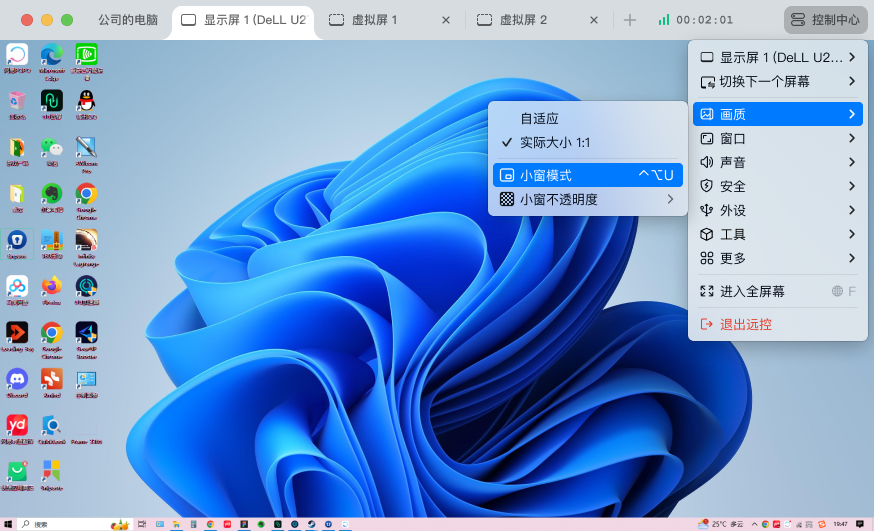Click 进入全屏幕 to go fullscreen
874x531 pixels.
pyautogui.click(x=778, y=291)
